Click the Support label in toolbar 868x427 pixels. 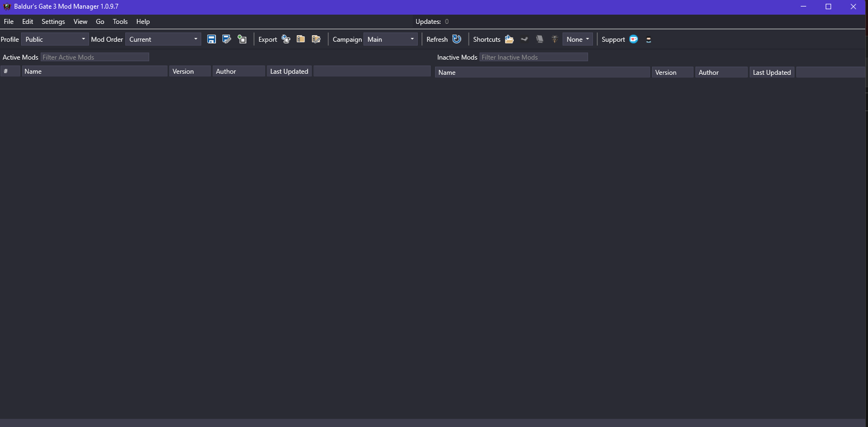click(613, 39)
